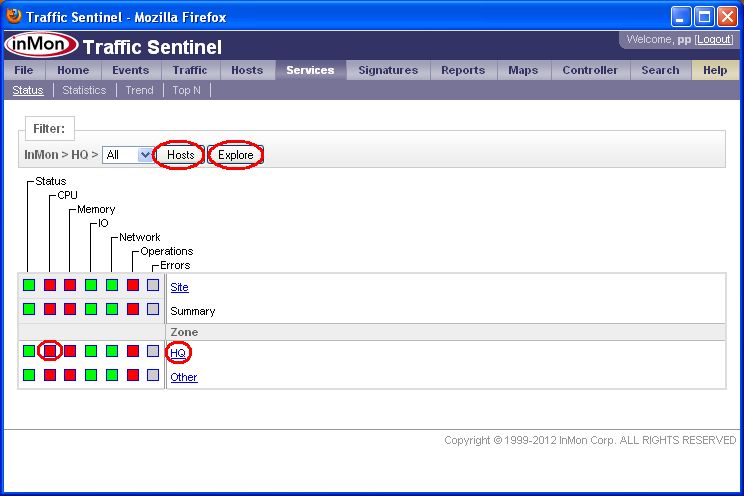
Task: Open the Search tab
Action: [x=660, y=70]
